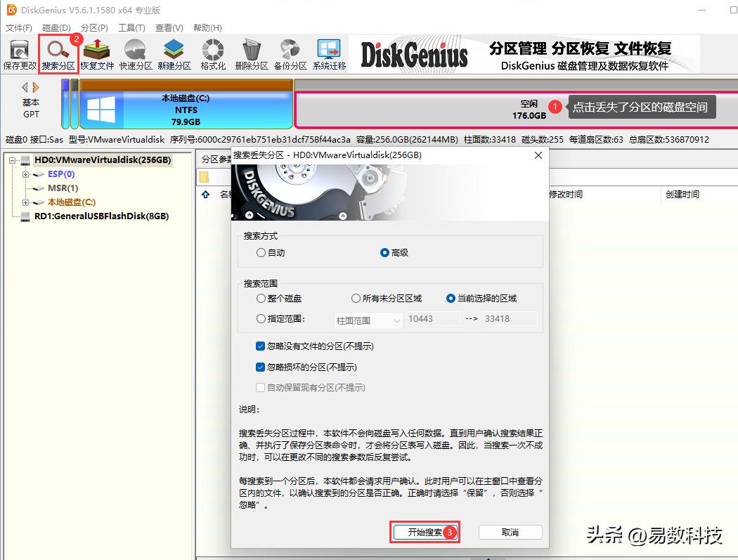Viewport: 738px width, 560px height.
Task: Click the 新建分区 icon
Action: coord(174,53)
